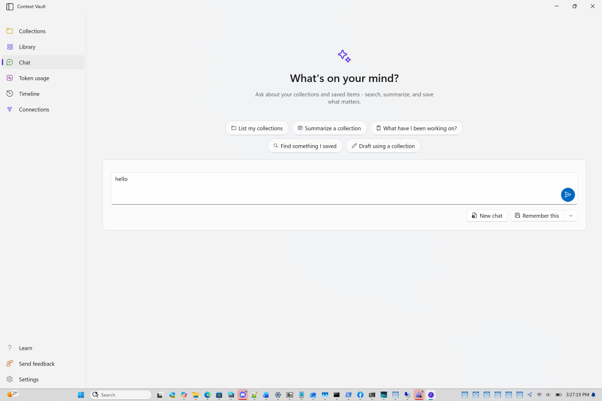This screenshot has height=401, width=602.
Task: Toggle the sidebar panel icon beside Context Vault
Action: coord(10,7)
